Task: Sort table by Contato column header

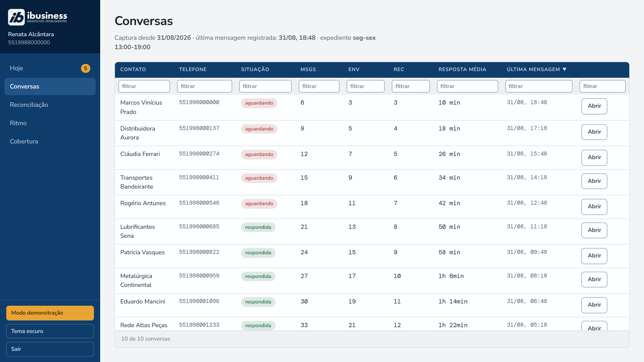Action: tap(133, 69)
